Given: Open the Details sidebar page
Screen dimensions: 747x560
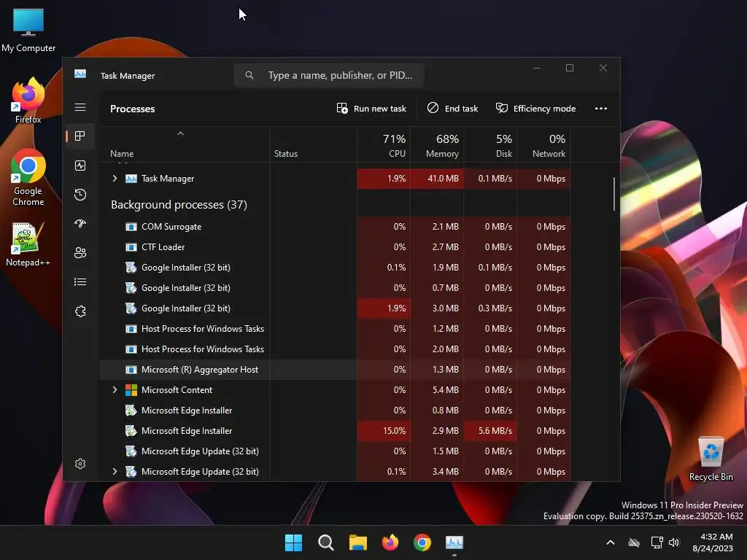Looking at the screenshot, I should coord(80,282).
